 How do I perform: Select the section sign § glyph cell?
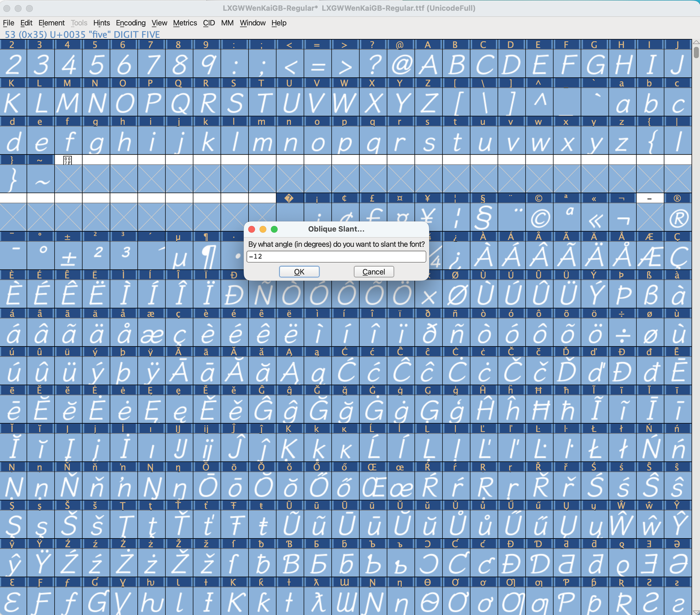pyautogui.click(x=483, y=218)
